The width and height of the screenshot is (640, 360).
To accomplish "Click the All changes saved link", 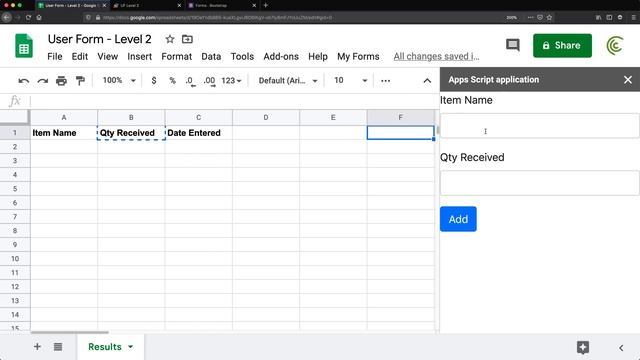I will (x=436, y=56).
